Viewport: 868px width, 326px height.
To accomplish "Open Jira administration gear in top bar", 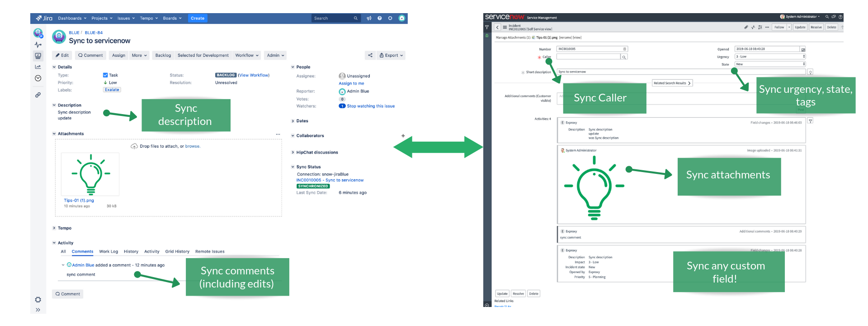I will (x=390, y=18).
